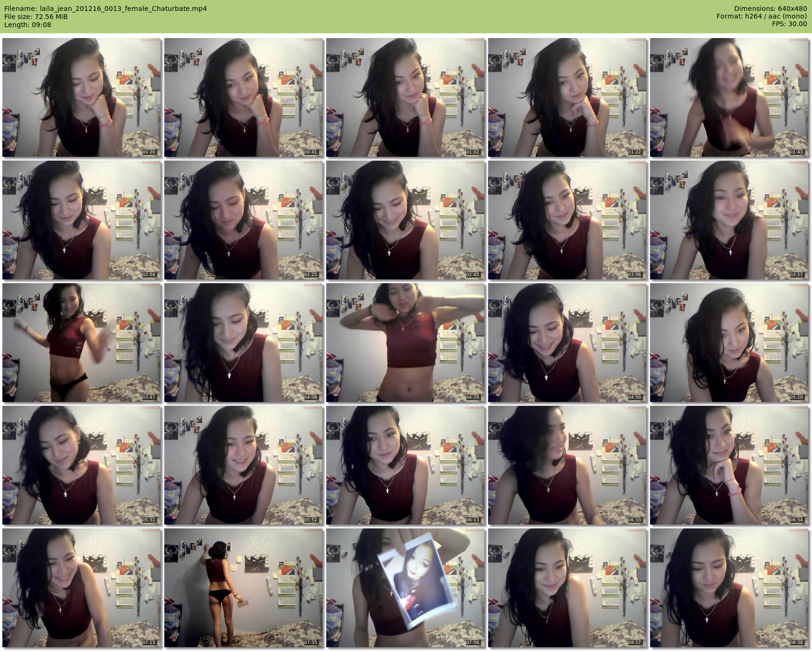
Task: Click the "Length: 09:08" text
Action: pos(28,25)
